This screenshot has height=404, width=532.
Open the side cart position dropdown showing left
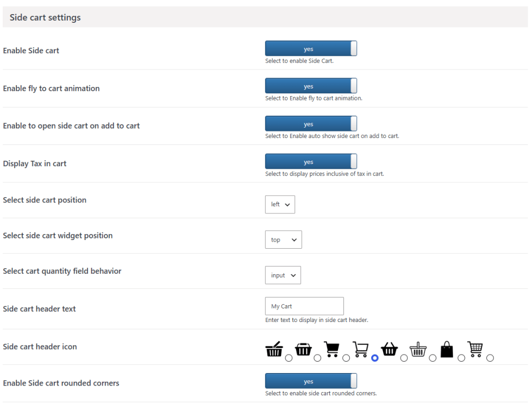(x=280, y=204)
